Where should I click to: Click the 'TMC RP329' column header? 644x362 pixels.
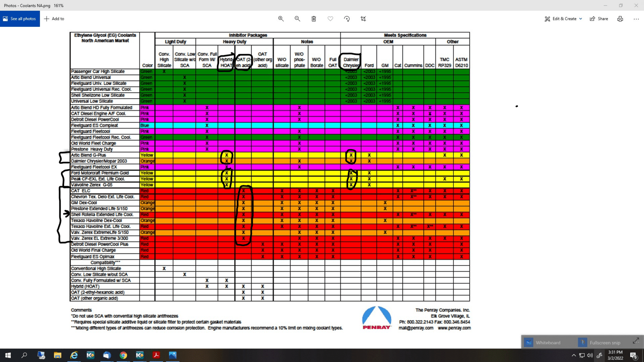pos(444,62)
